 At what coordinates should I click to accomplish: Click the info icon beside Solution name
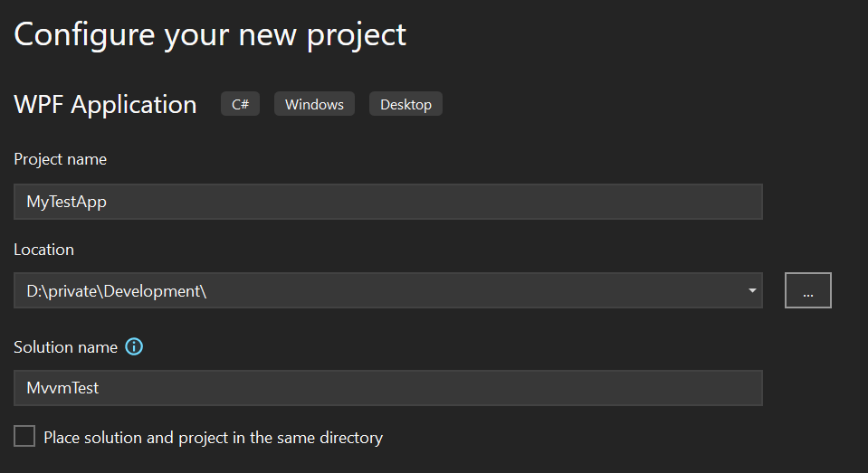134,347
